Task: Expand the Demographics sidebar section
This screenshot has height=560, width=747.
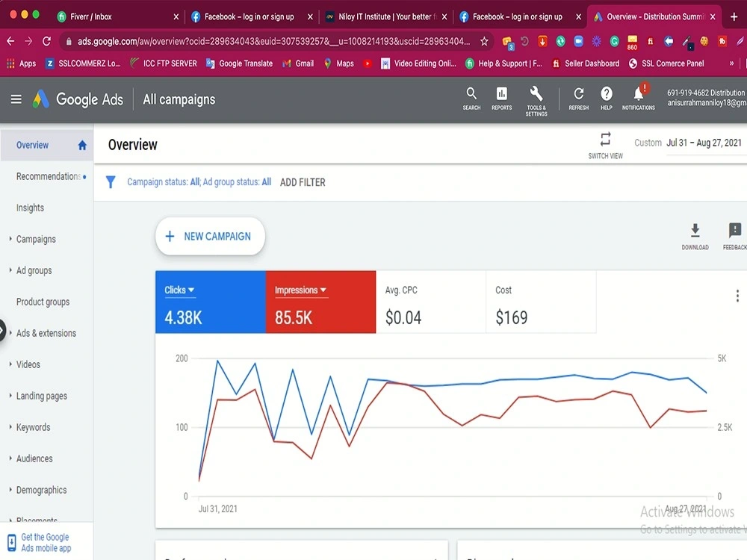Action: click(10, 490)
